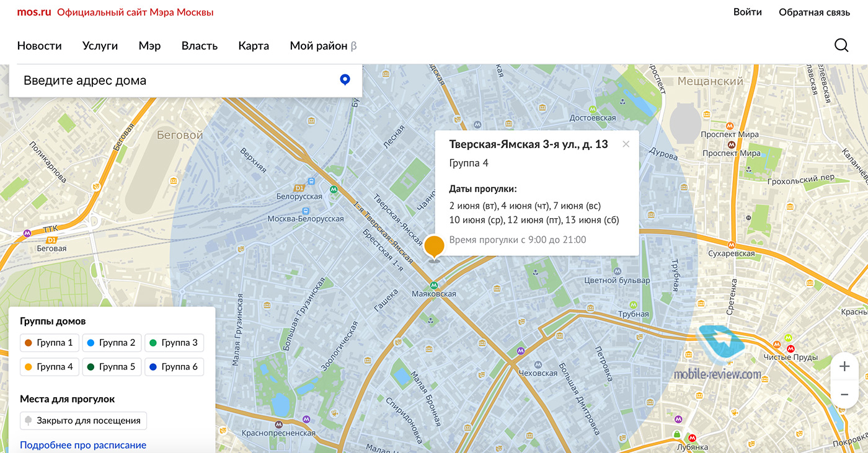Toggle Закрыто для посещения filter
868x453 pixels.
[83, 421]
